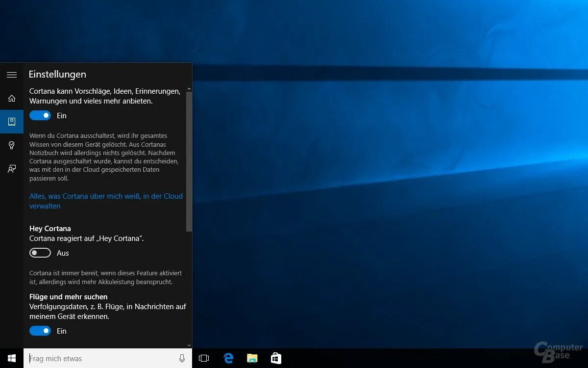Select the Einstellungen heading
Viewport: 588px width, 368px height.
(57, 75)
